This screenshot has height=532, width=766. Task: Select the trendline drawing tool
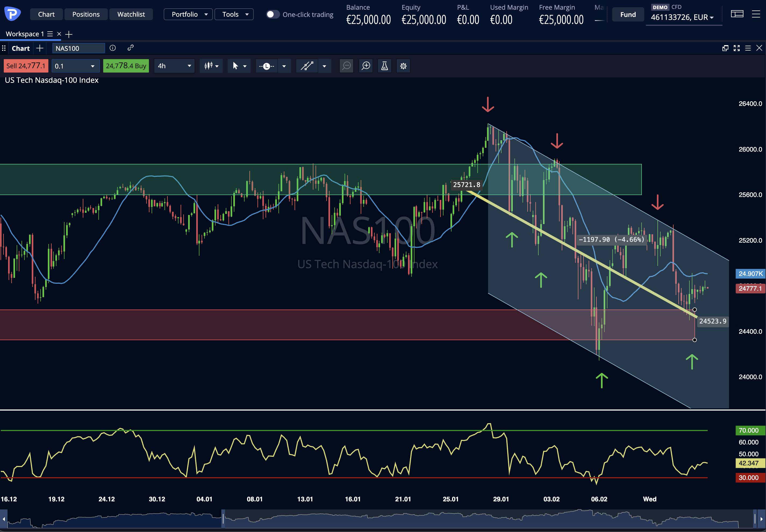point(306,66)
